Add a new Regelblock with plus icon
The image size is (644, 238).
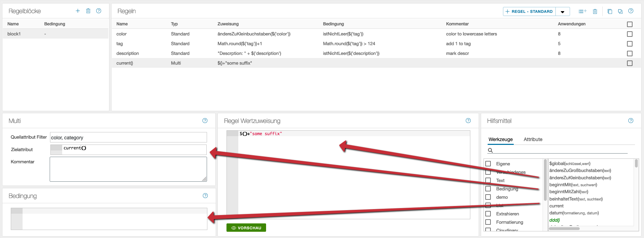[x=78, y=11]
